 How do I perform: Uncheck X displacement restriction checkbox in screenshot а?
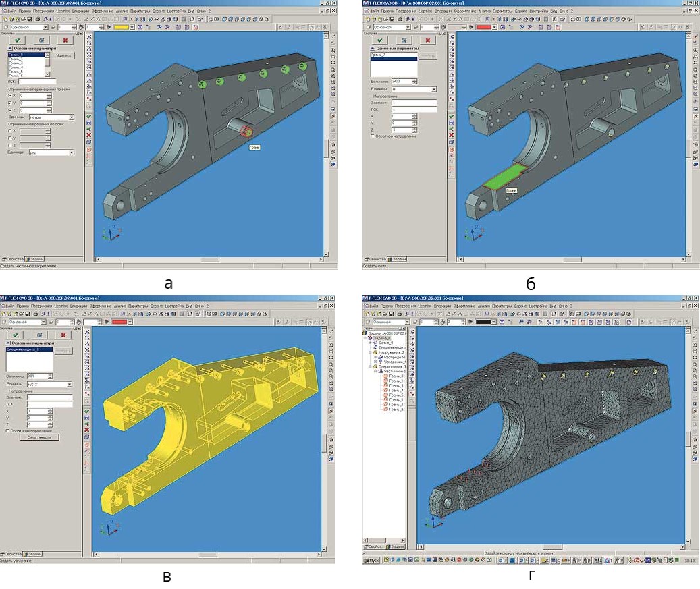pos(10,95)
